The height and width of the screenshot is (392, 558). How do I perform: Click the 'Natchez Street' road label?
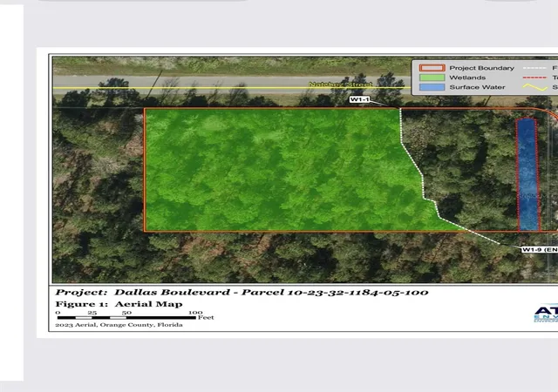click(341, 84)
